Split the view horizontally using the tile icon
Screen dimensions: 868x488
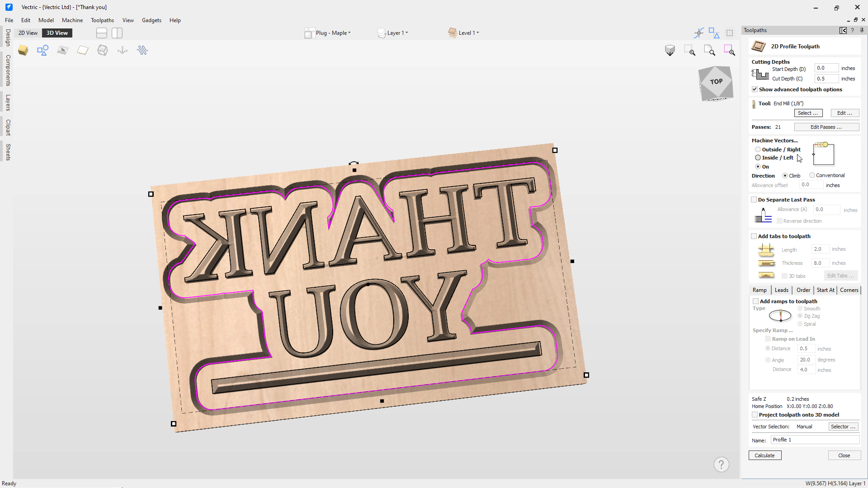point(102,33)
